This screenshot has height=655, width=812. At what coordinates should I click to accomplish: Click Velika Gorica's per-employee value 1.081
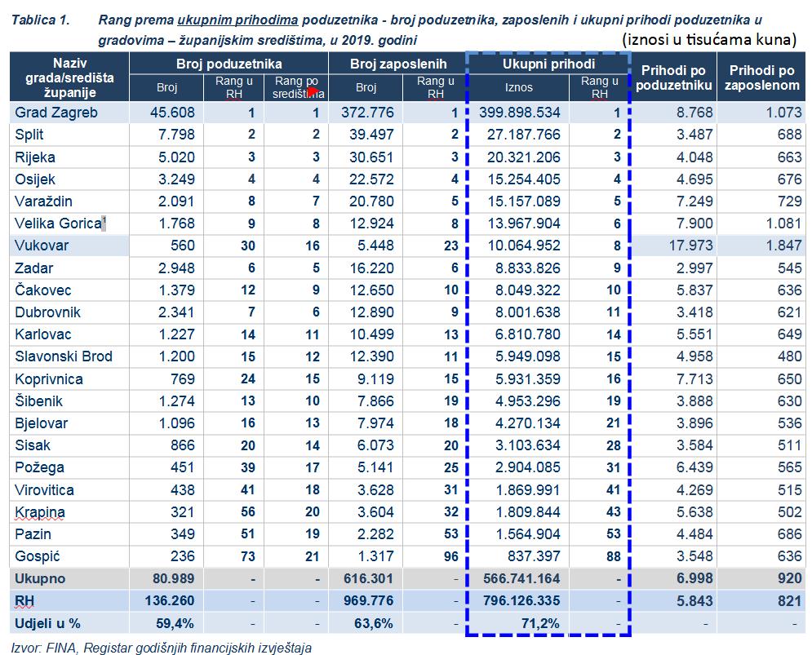coord(783,223)
